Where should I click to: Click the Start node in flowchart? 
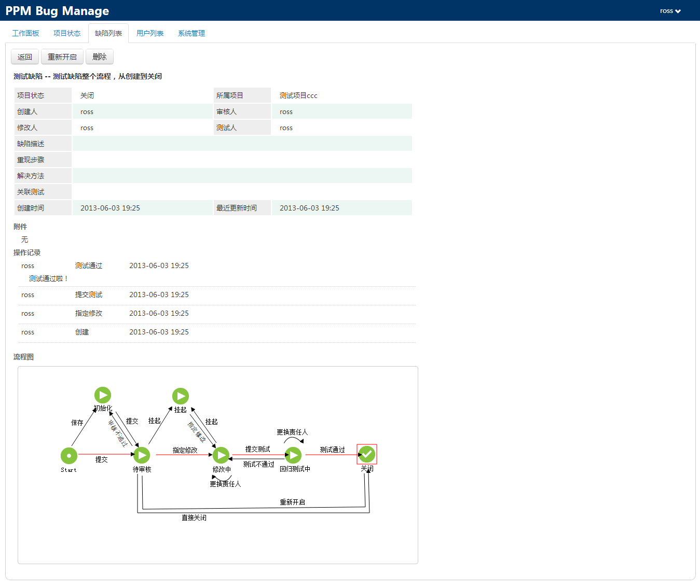[x=69, y=456]
